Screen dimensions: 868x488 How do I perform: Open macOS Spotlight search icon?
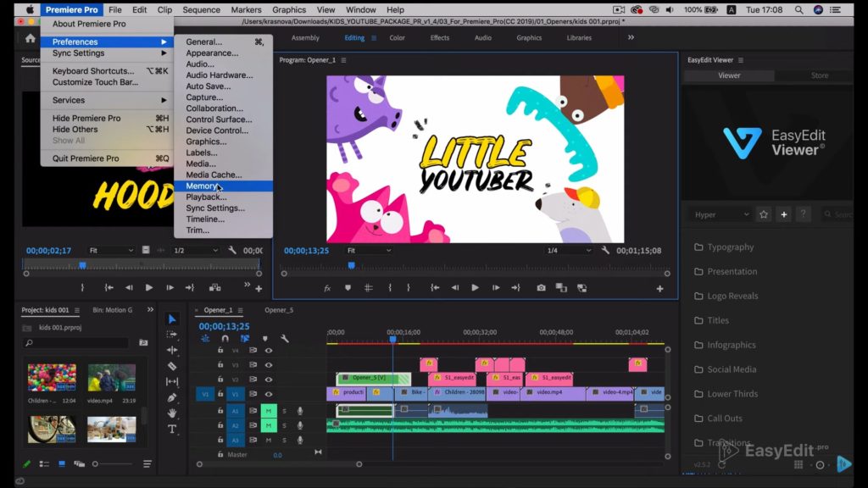(798, 10)
